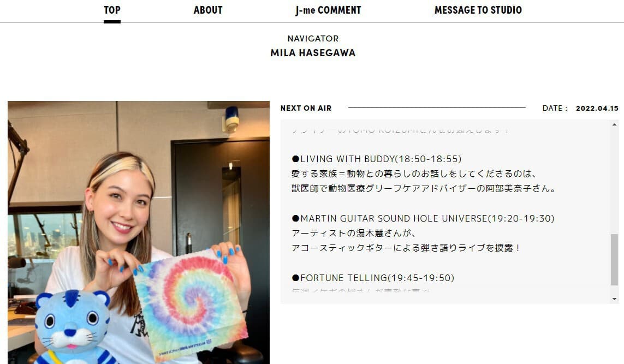The height and width of the screenshot is (364, 624).
Task: Click the scroll-up arrow in schedule panel
Action: 615,124
